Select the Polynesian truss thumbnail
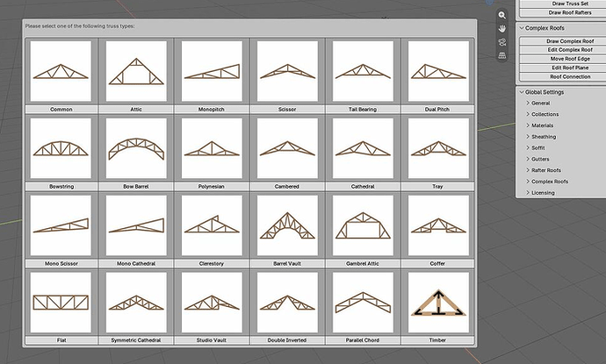The image size is (606, 364). tap(212, 148)
